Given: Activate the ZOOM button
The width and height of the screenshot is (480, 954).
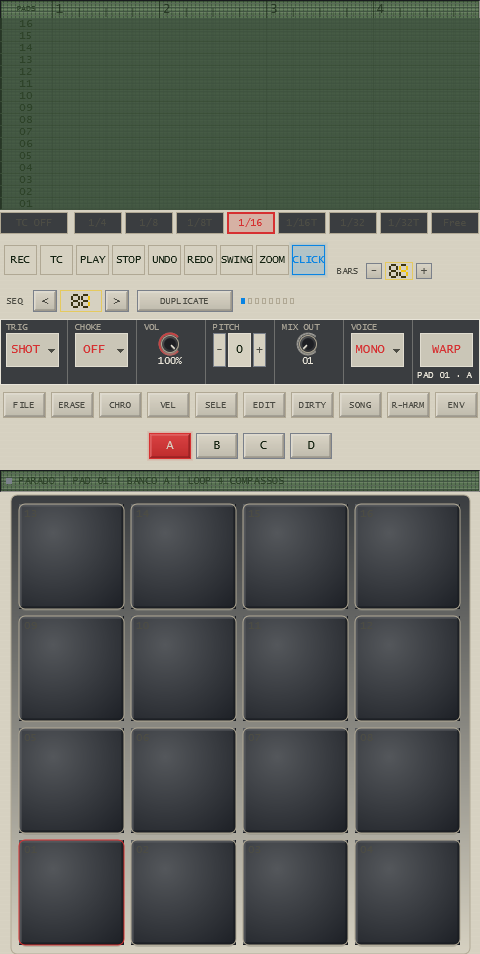Looking at the screenshot, I should click(272, 260).
